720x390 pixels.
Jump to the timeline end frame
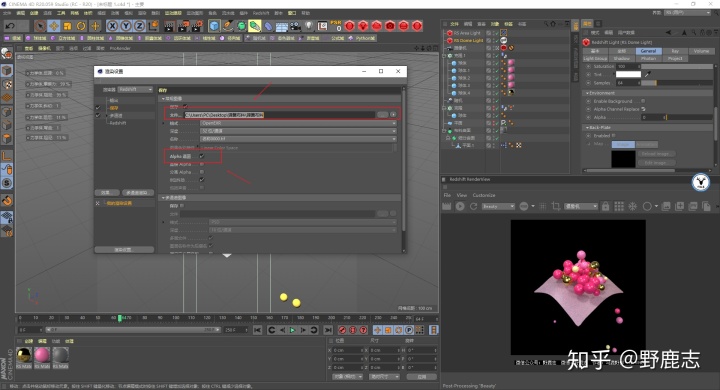point(327,330)
